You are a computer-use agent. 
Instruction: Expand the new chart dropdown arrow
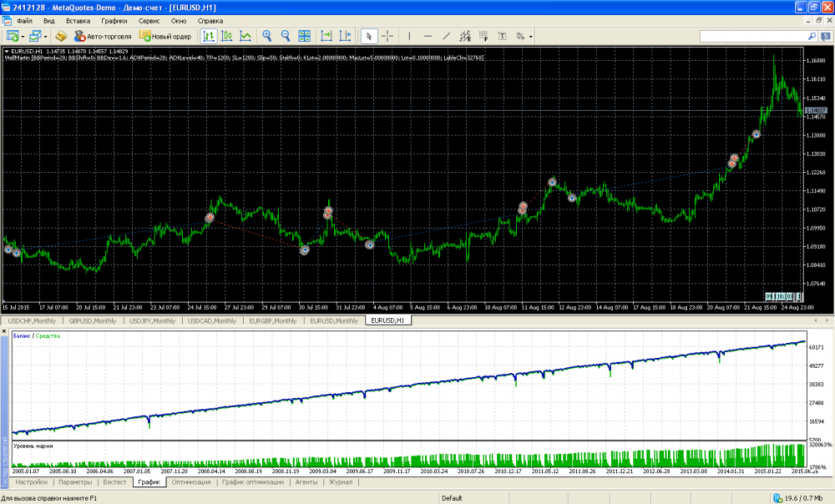pos(23,36)
